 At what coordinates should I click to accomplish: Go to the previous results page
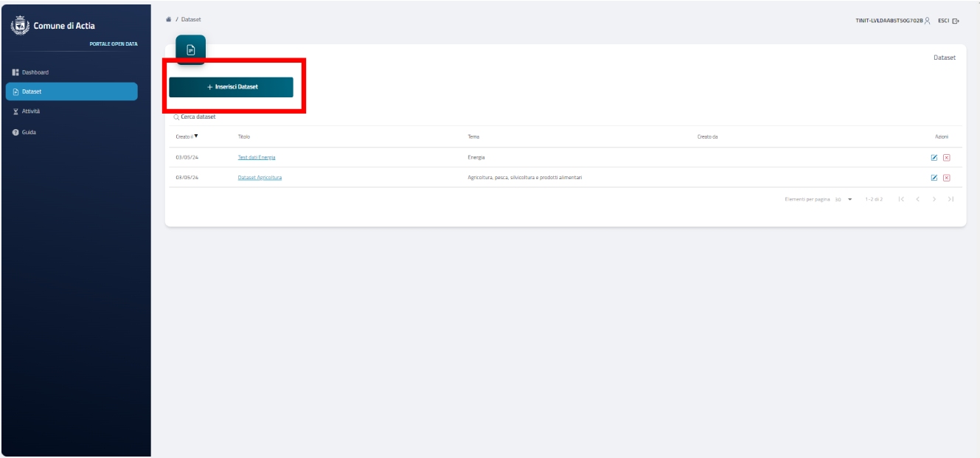(917, 199)
